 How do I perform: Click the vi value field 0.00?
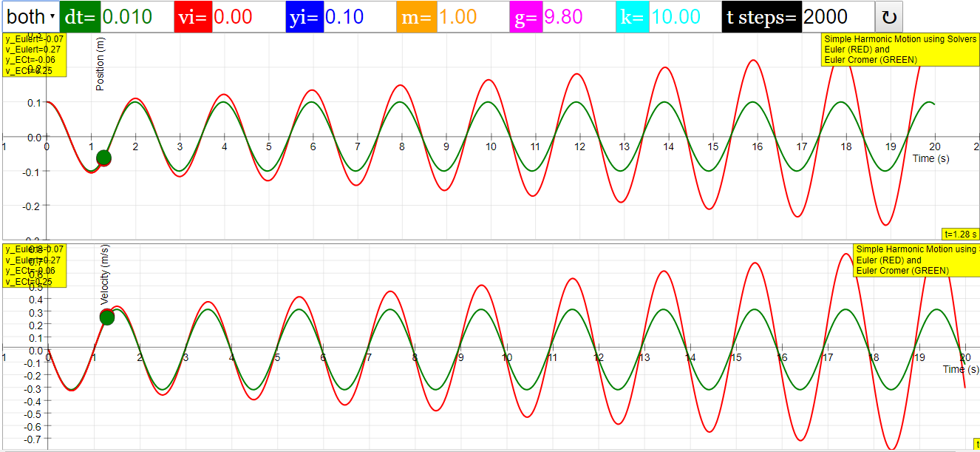pyautogui.click(x=248, y=17)
